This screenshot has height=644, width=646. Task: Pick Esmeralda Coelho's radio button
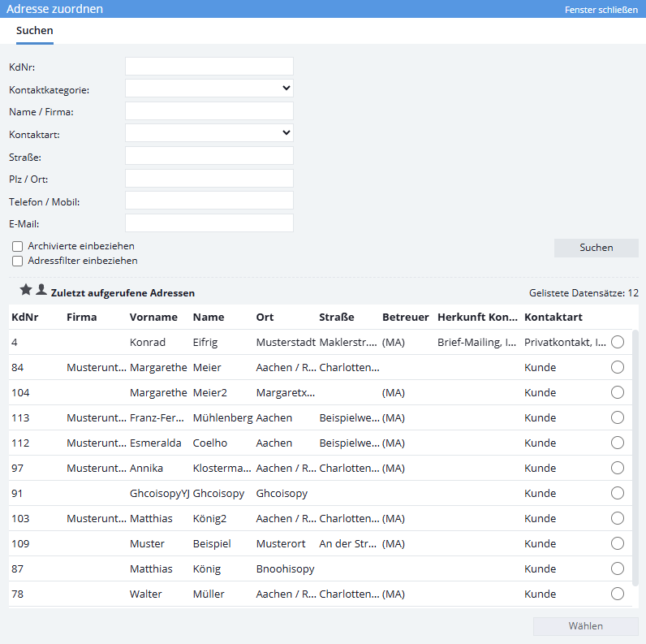point(617,443)
